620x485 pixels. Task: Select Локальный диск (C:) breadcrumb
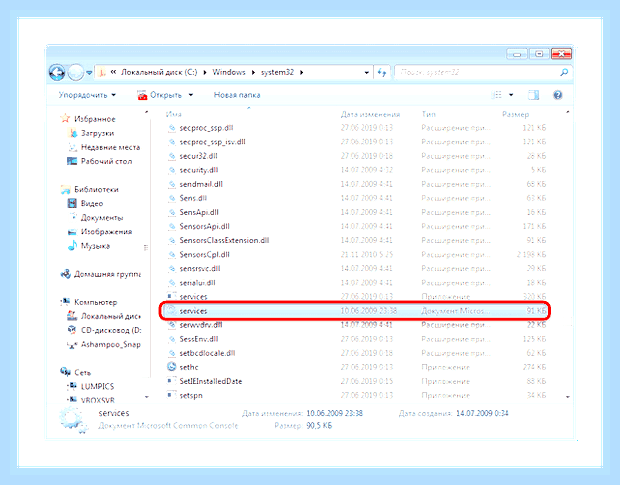click(x=159, y=72)
